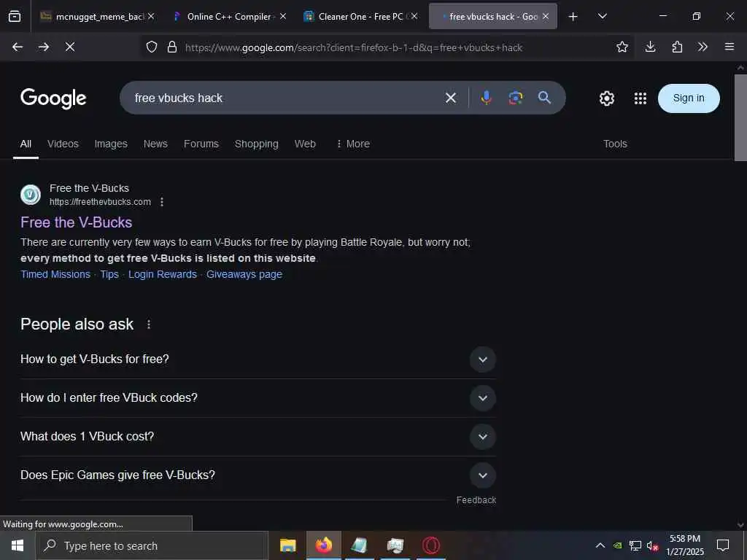This screenshot has width=747, height=560.
Task: Go back to previous page
Action: (x=18, y=47)
